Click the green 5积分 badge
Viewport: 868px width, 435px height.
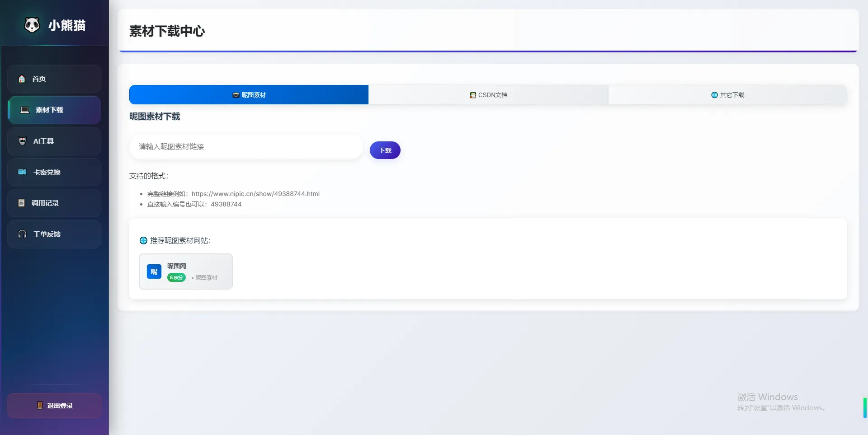click(176, 277)
